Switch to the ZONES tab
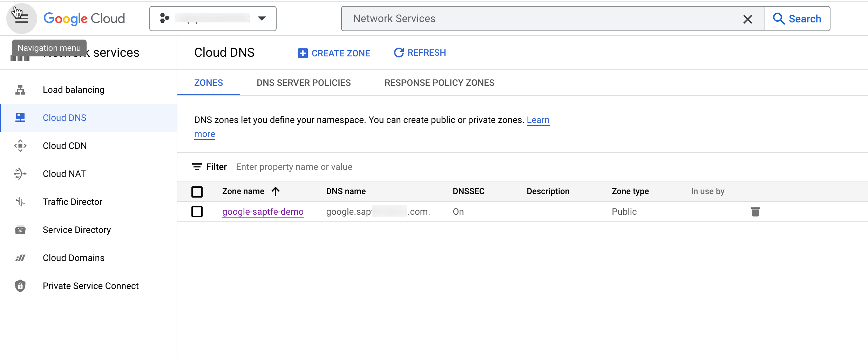The width and height of the screenshot is (868, 358). click(209, 83)
